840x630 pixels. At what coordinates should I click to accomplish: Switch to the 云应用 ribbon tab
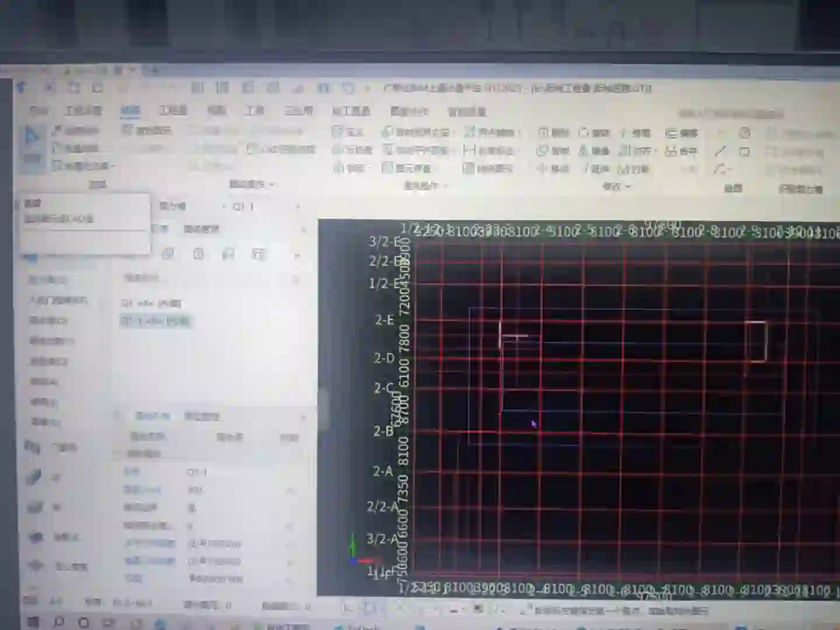[299, 111]
